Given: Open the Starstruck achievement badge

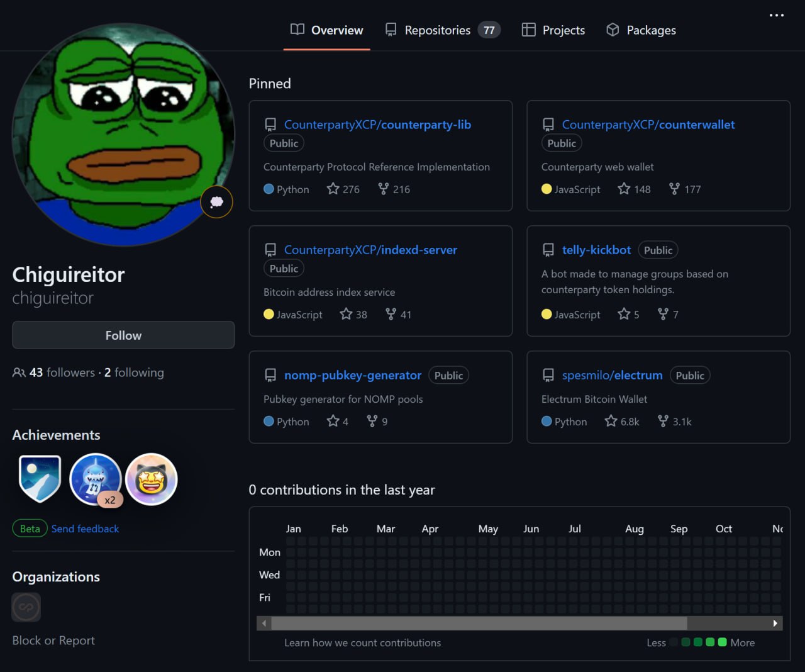Looking at the screenshot, I should [x=152, y=479].
